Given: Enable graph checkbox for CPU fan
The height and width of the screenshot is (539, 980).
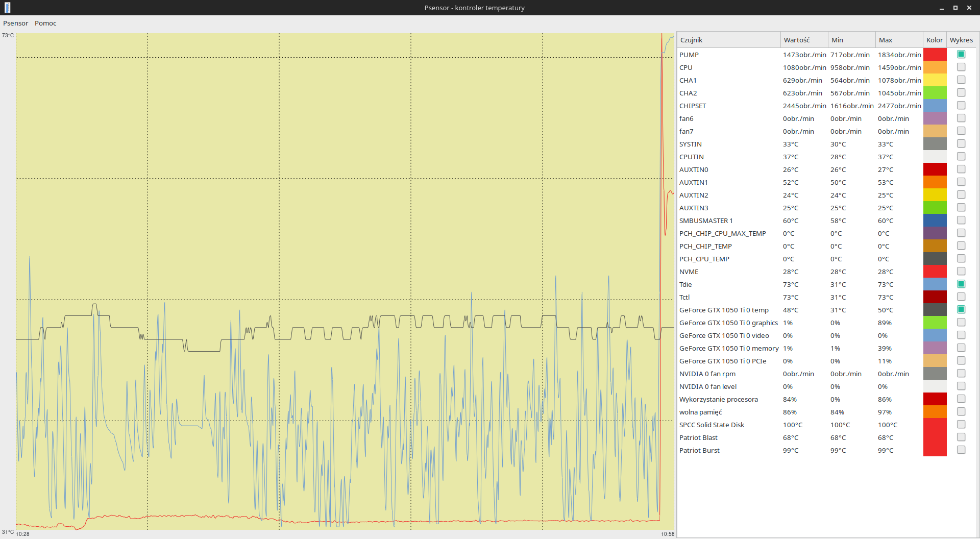Looking at the screenshot, I should [x=961, y=67].
